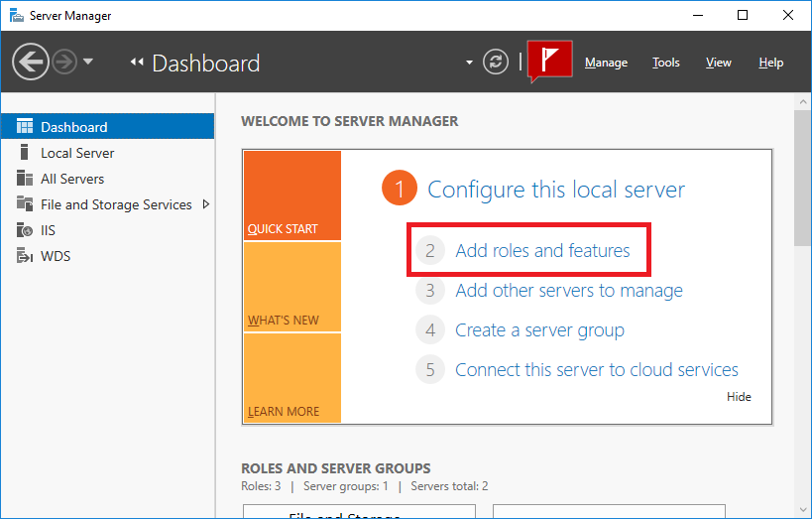Click Create a server group link
The height and width of the screenshot is (519, 812).
(x=539, y=330)
